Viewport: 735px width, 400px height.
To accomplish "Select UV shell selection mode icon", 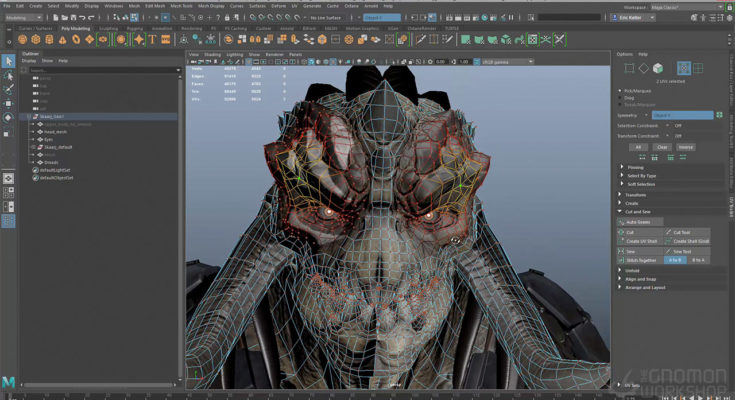I will (698, 68).
